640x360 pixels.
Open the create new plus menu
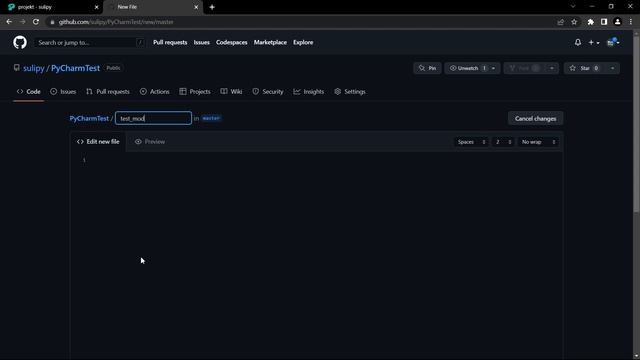pyautogui.click(x=593, y=42)
